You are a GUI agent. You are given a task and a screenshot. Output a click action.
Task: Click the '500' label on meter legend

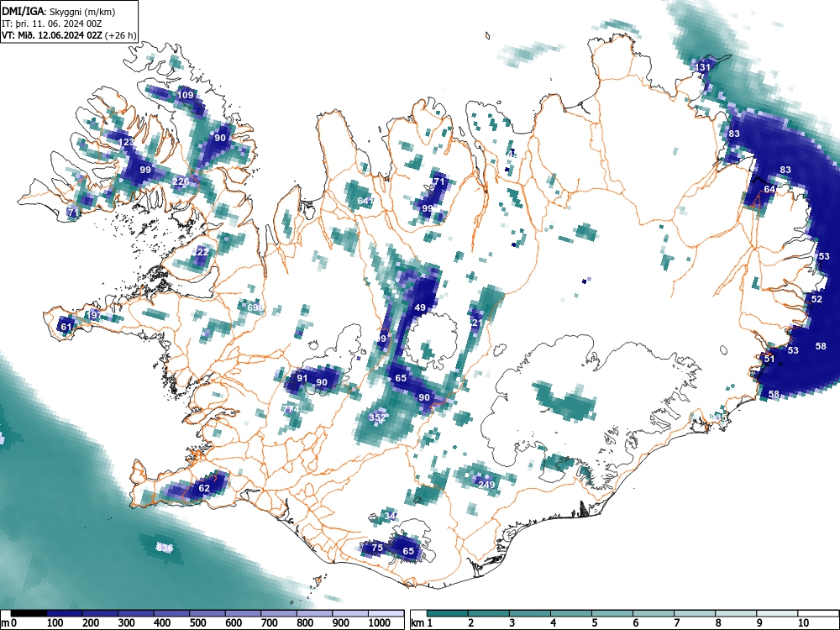click(x=197, y=623)
